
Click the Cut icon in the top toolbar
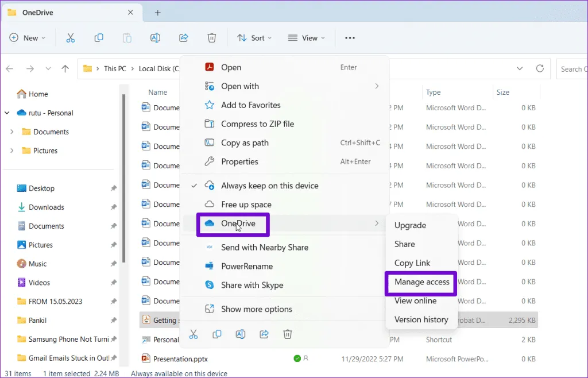click(70, 38)
